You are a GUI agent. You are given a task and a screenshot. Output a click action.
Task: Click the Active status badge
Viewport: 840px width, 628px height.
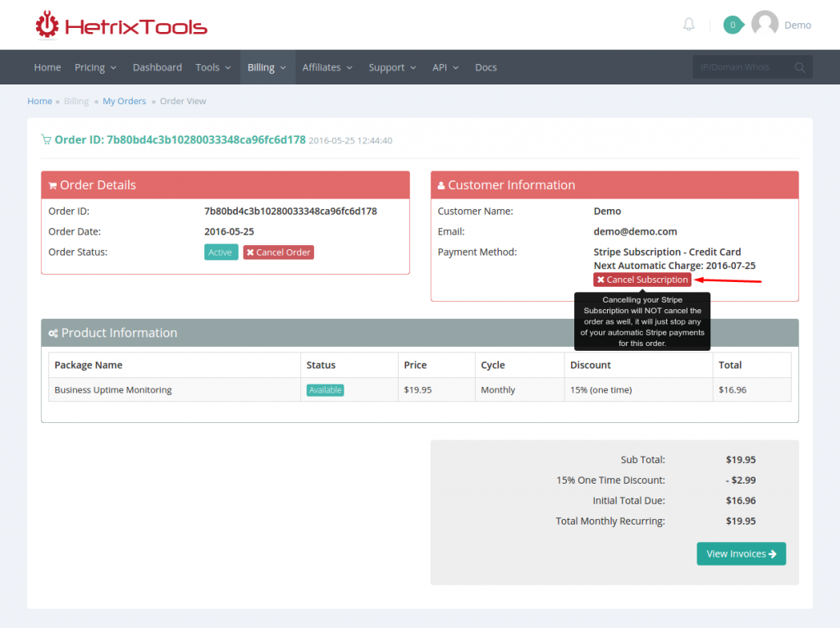221,252
